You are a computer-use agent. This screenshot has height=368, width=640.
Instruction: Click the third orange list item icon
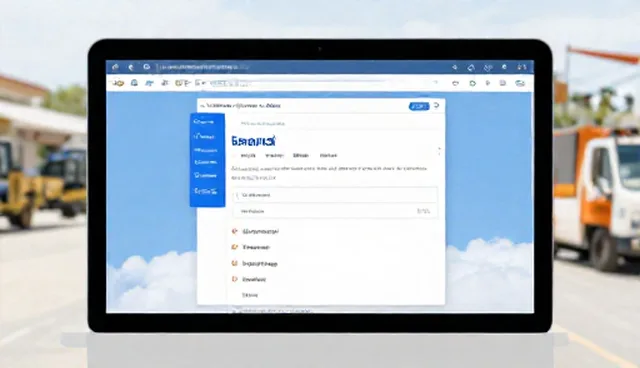235,264
